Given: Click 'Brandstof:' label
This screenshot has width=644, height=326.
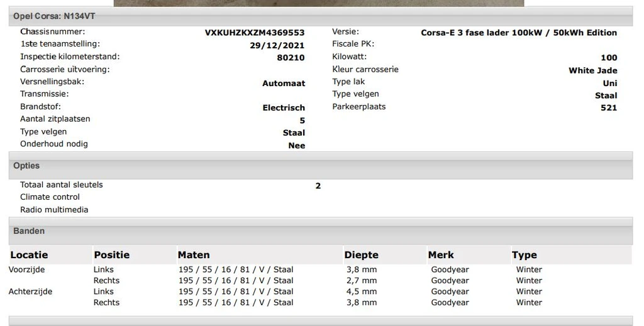Looking at the screenshot, I should (x=40, y=107).
